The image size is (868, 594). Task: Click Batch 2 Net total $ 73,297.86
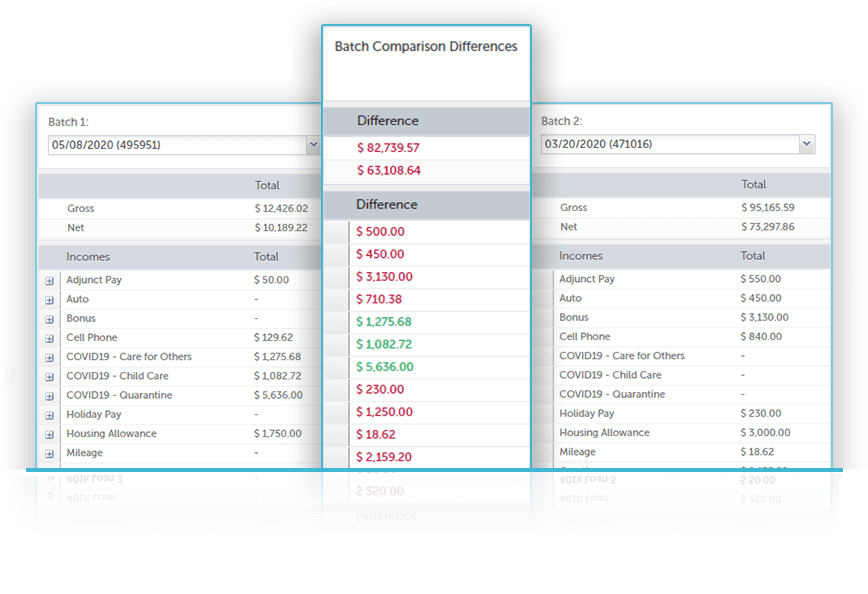tap(768, 226)
